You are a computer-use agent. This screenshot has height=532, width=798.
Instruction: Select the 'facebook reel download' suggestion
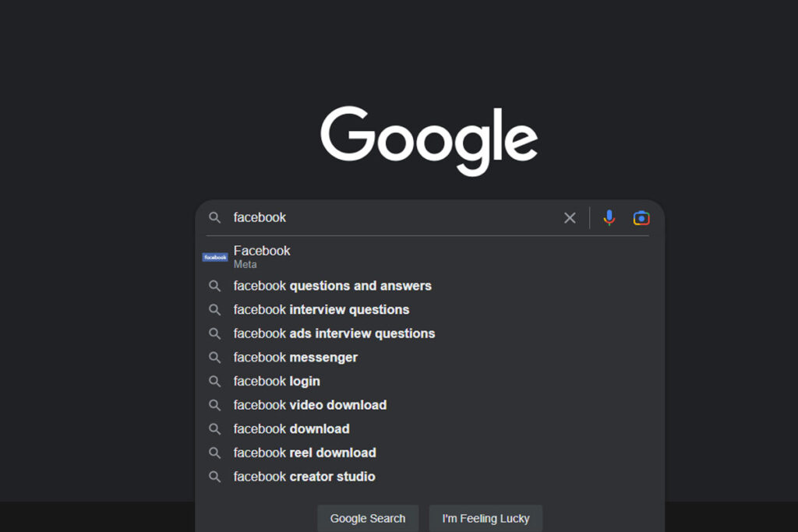tap(304, 452)
